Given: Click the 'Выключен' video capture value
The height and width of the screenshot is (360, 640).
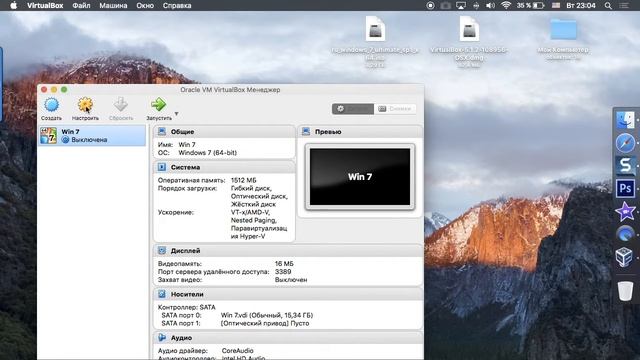Looking at the screenshot, I should (291, 280).
